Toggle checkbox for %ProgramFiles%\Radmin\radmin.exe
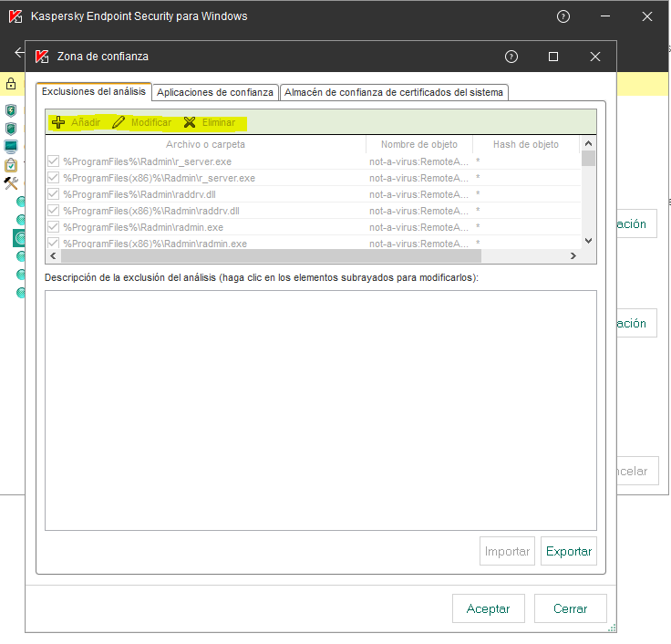 [53, 227]
